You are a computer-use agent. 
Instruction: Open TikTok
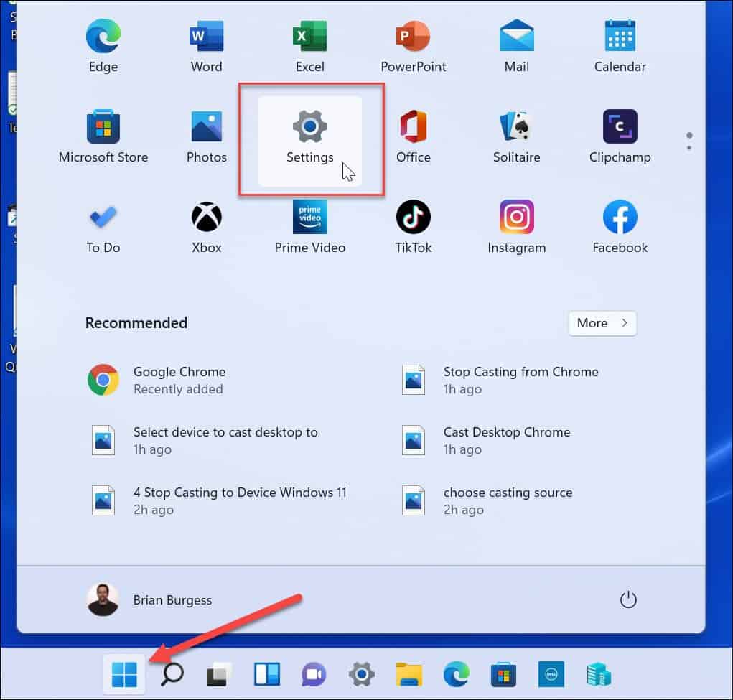(413, 225)
